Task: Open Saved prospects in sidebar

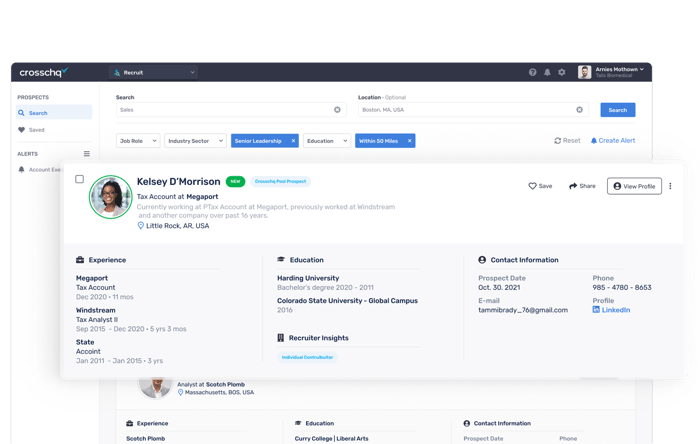Action: click(x=36, y=130)
